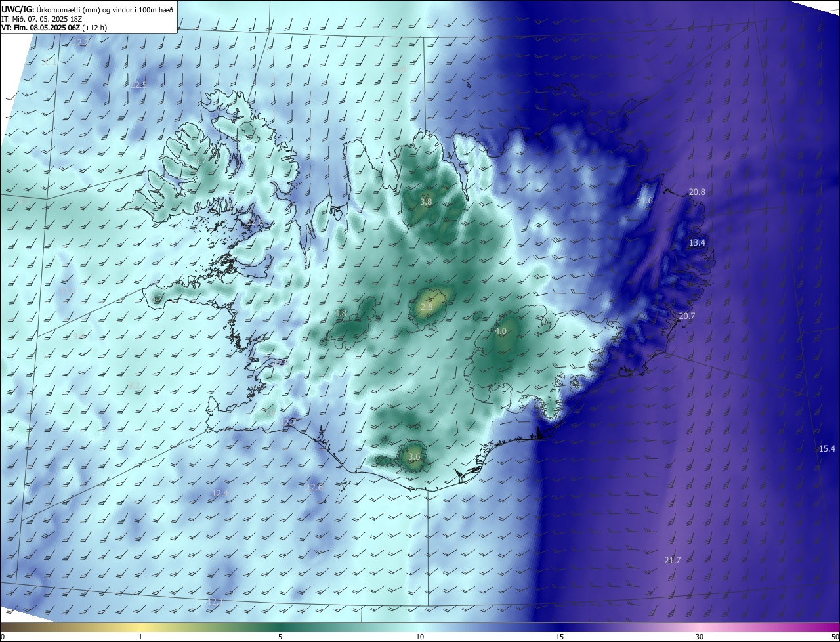Click the 10.1 value label
Image resolution: width=840 pixels, height=642 pixels.
tap(49, 62)
